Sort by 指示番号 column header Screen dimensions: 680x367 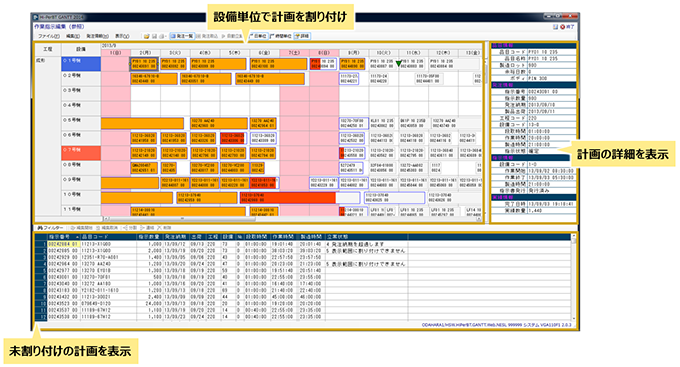coord(64,237)
